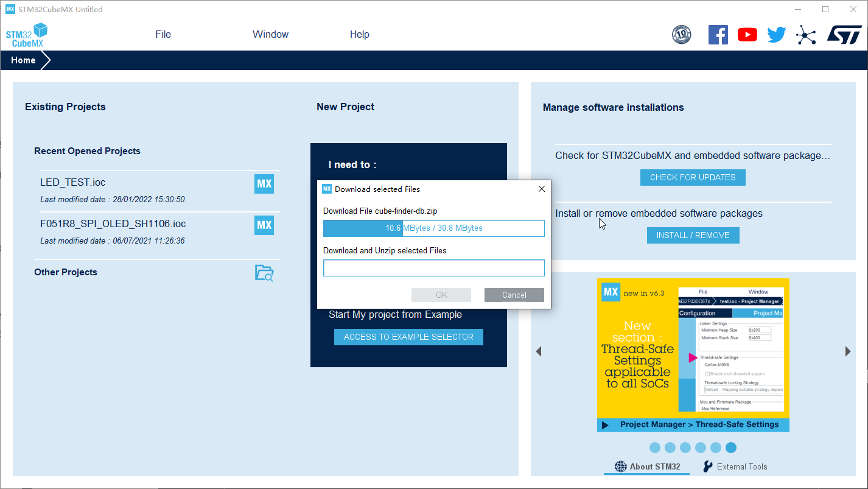Click the F051R8 project last modified date
This screenshot has width=868, height=489.
coord(113,241)
